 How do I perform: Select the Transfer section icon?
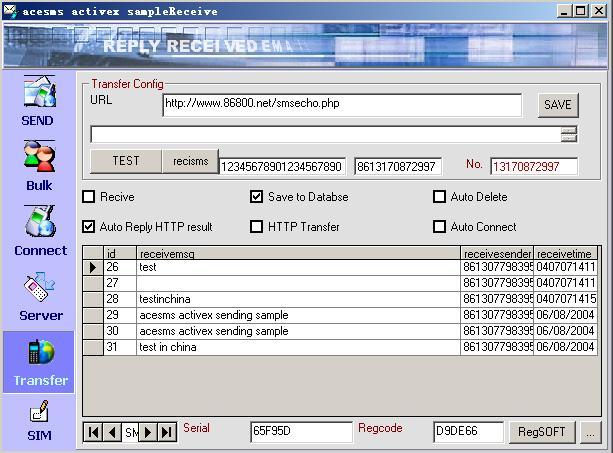39,352
